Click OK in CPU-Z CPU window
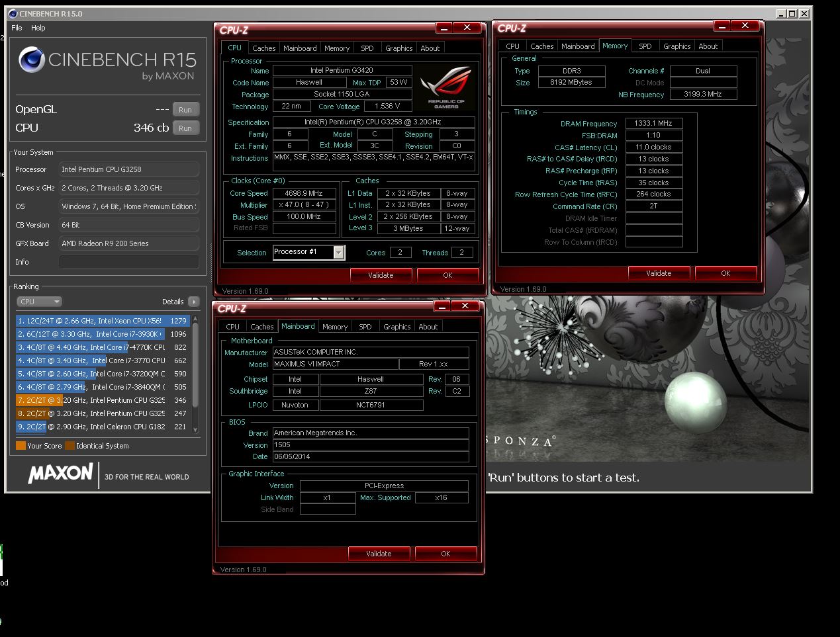This screenshot has height=637, width=840. coord(447,275)
